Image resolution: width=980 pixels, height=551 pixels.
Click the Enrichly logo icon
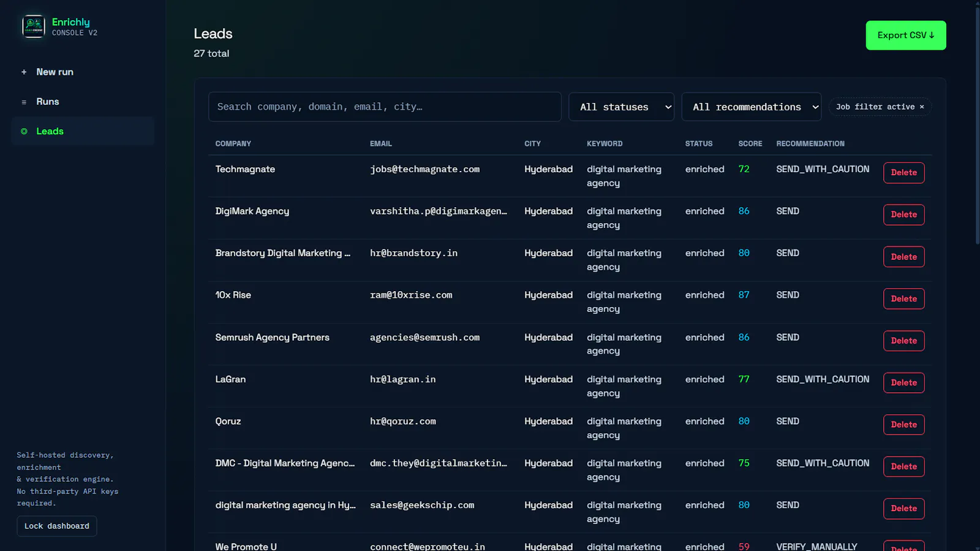click(x=34, y=26)
